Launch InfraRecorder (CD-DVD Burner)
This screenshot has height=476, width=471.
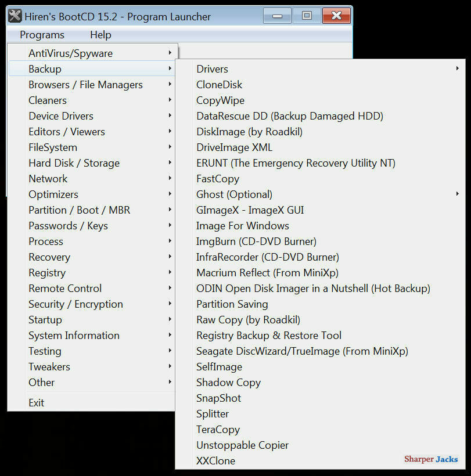321,257
